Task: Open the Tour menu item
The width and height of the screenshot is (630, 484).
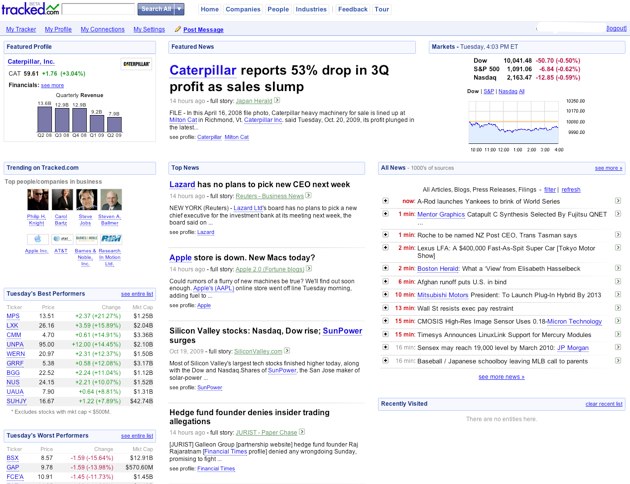Action: (x=382, y=9)
